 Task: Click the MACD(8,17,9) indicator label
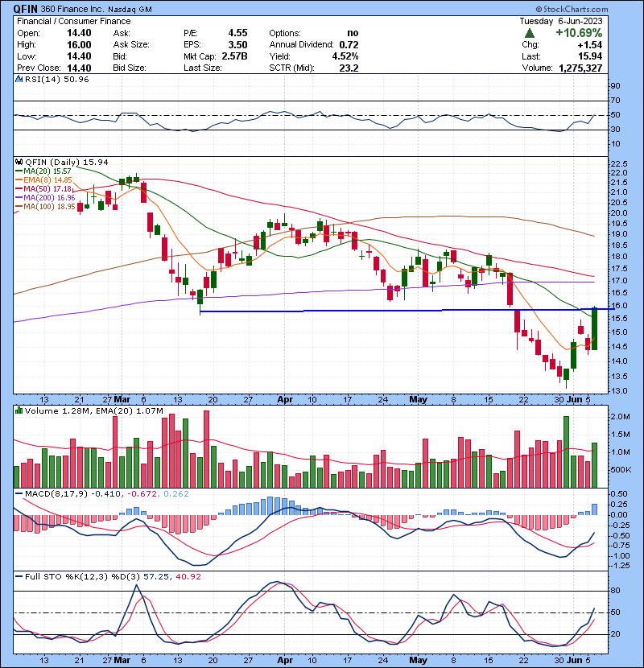[56, 494]
